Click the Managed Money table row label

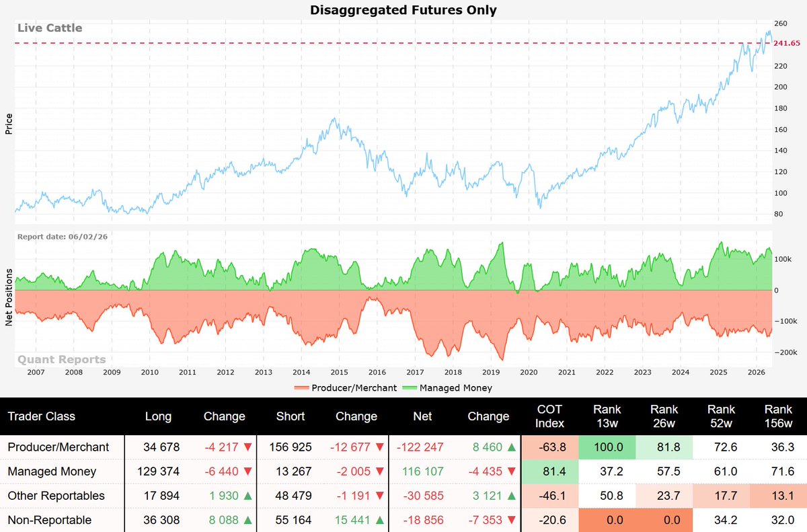pyautogui.click(x=52, y=471)
